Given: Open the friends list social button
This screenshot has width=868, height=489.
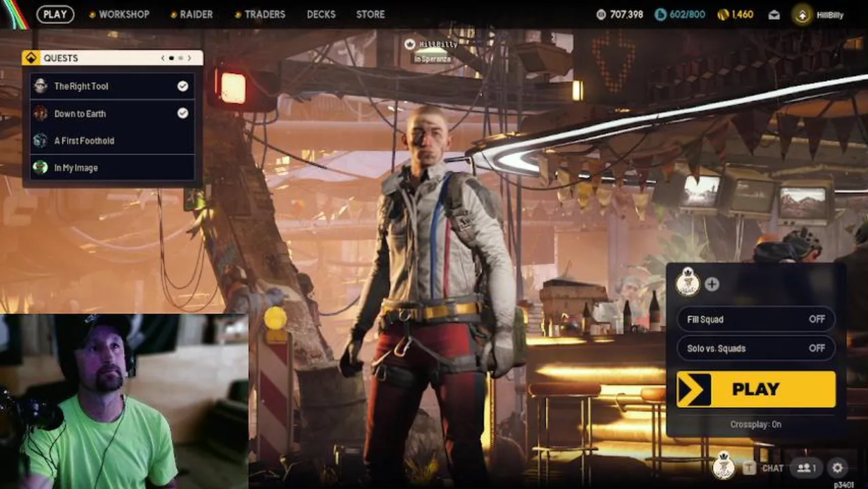Looking at the screenshot, I should pos(807,468).
